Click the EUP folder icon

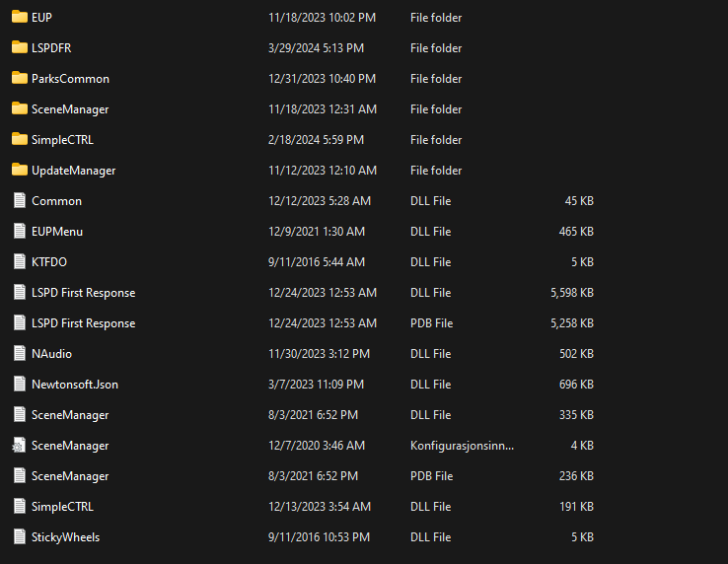coord(20,18)
